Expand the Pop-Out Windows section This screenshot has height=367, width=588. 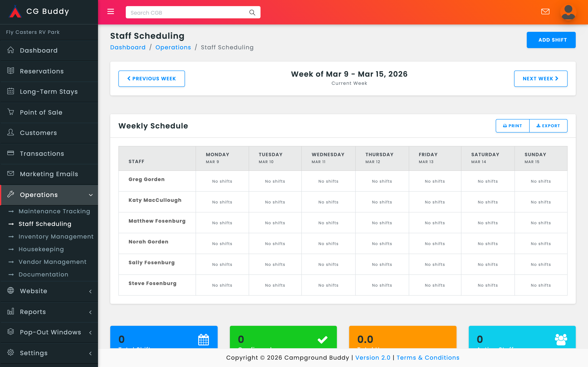tap(91, 332)
